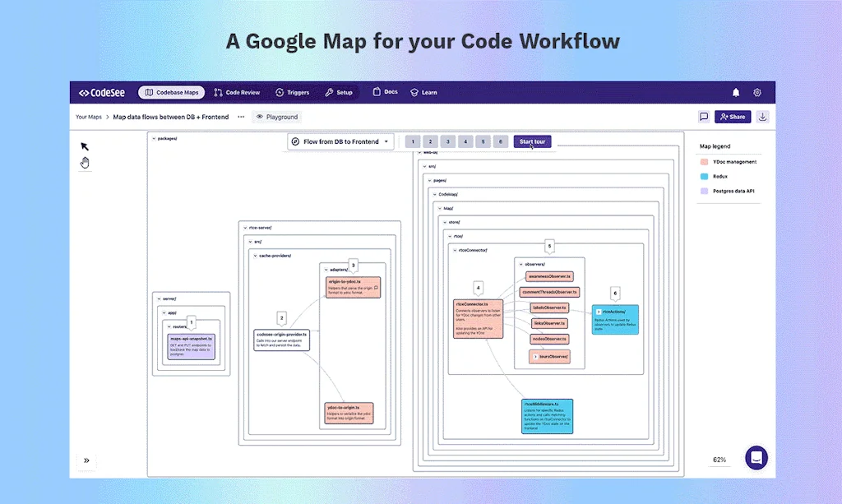Select the hand pan tool
Screen dimensions: 842x504
click(x=84, y=163)
